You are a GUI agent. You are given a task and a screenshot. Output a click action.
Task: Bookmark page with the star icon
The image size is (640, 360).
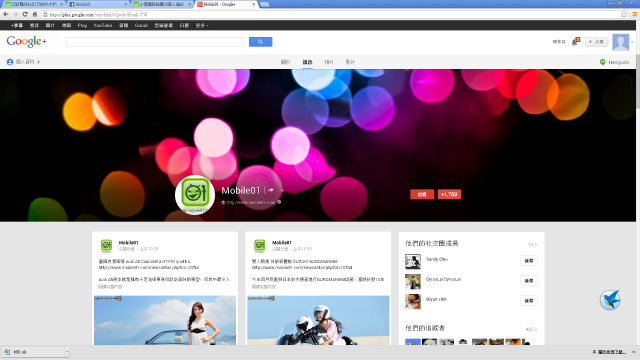(x=624, y=14)
